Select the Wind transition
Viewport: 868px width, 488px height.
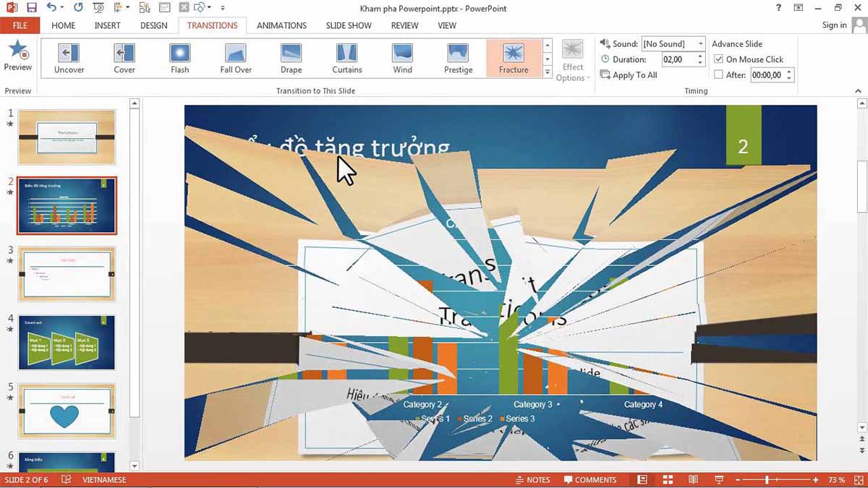[x=402, y=59]
